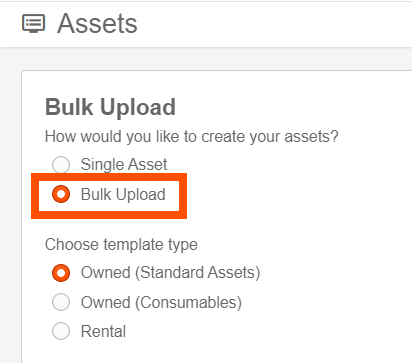412x363 pixels.
Task: Click the bold Bulk Upload heading
Action: (110, 108)
